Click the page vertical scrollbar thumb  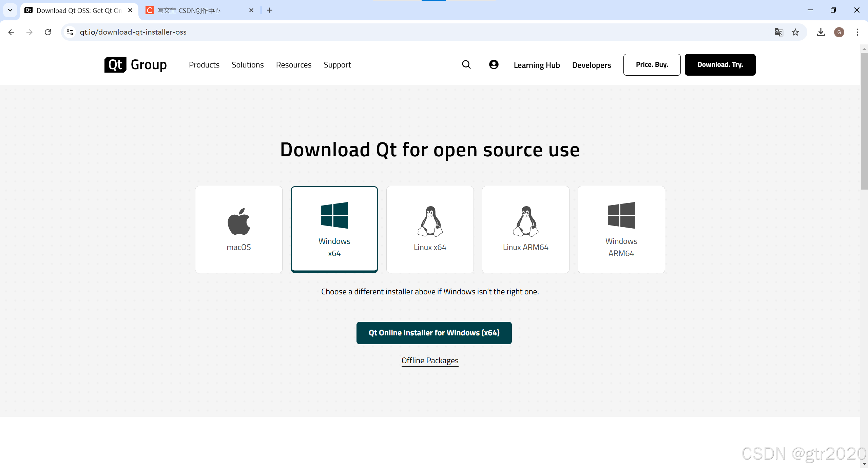click(864, 120)
